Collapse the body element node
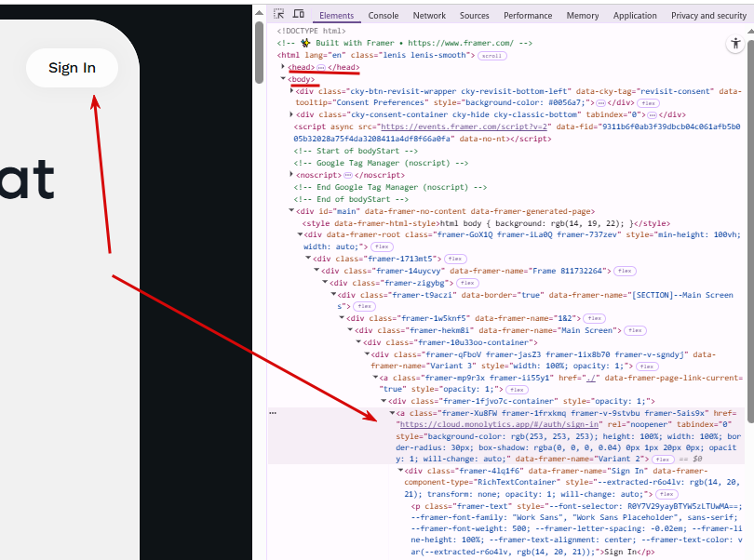Image resolution: width=754 pixels, height=560 pixels. (284, 78)
